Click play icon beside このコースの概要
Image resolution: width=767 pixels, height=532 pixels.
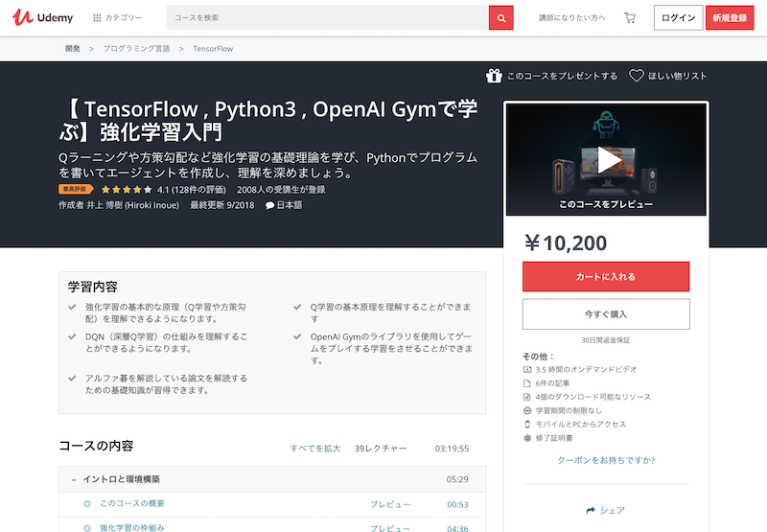point(87,503)
